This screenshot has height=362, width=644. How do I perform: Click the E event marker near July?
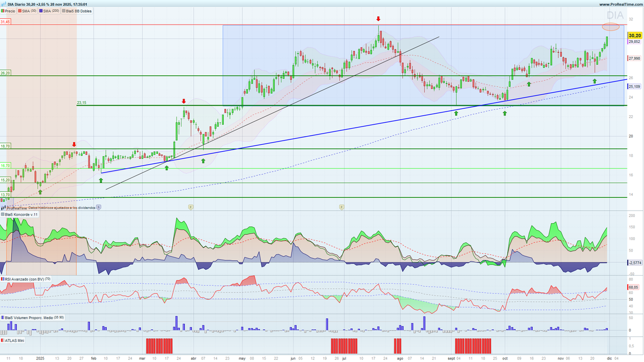click(x=341, y=206)
